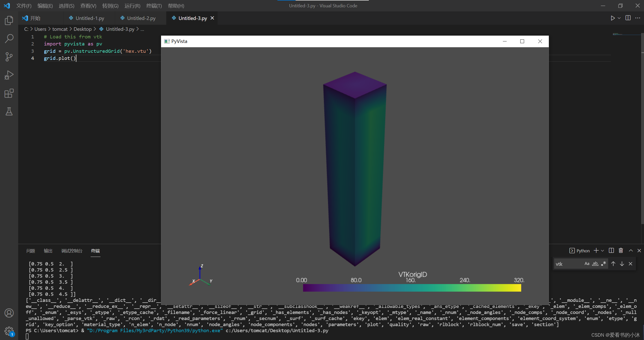
Task: Click the VTKorigID color scalar bar
Action: (412, 288)
